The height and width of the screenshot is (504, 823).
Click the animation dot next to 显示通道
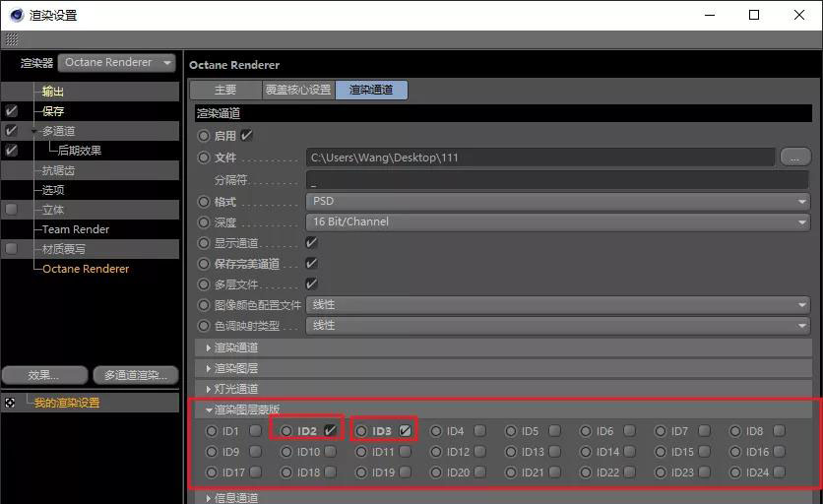pyautogui.click(x=204, y=243)
